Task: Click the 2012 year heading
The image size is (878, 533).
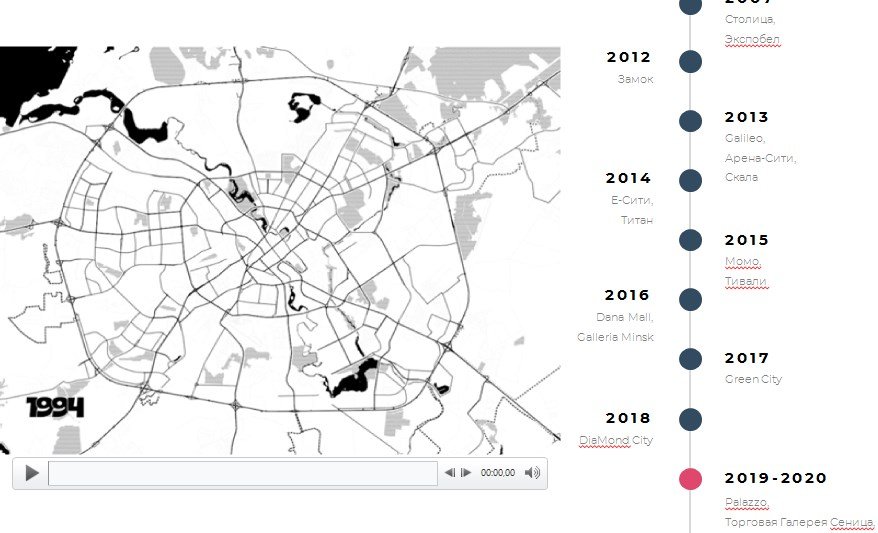Action: pos(629,57)
